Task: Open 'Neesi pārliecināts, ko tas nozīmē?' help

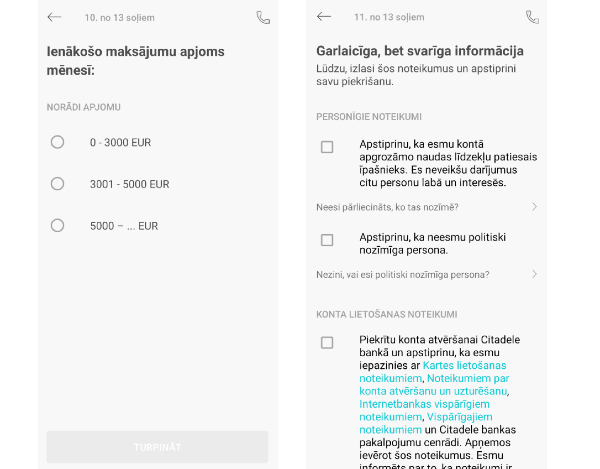Action: (x=387, y=207)
